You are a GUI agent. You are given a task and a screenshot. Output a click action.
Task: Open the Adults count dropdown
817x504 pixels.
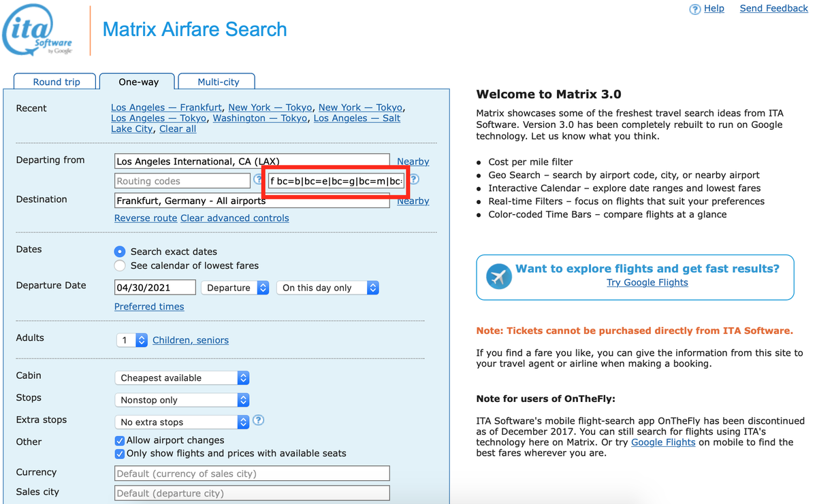tap(131, 340)
